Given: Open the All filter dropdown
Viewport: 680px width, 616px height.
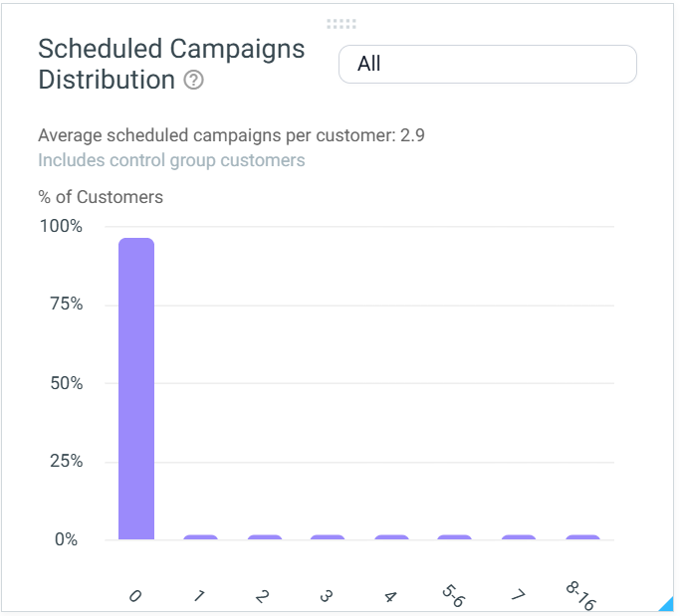Looking at the screenshot, I should pyautogui.click(x=488, y=64).
